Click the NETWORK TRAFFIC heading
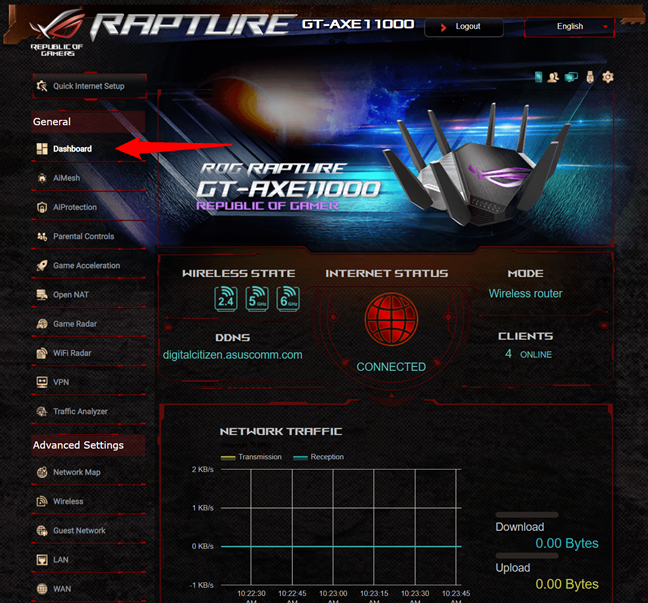Viewport: 648px width, 603px height. pos(281,431)
